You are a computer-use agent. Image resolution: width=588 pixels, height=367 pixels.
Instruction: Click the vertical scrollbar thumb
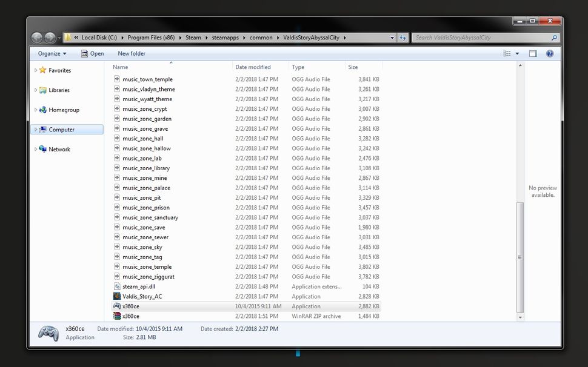(520, 257)
